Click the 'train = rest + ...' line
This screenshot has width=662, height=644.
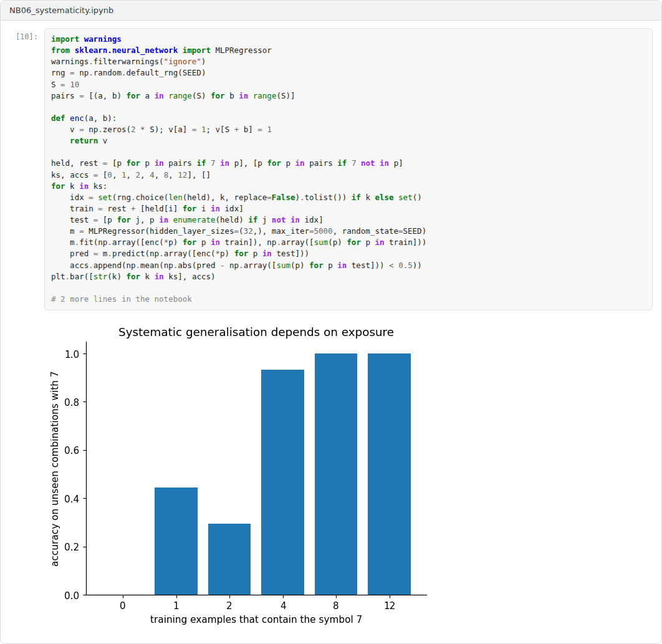tap(156, 209)
